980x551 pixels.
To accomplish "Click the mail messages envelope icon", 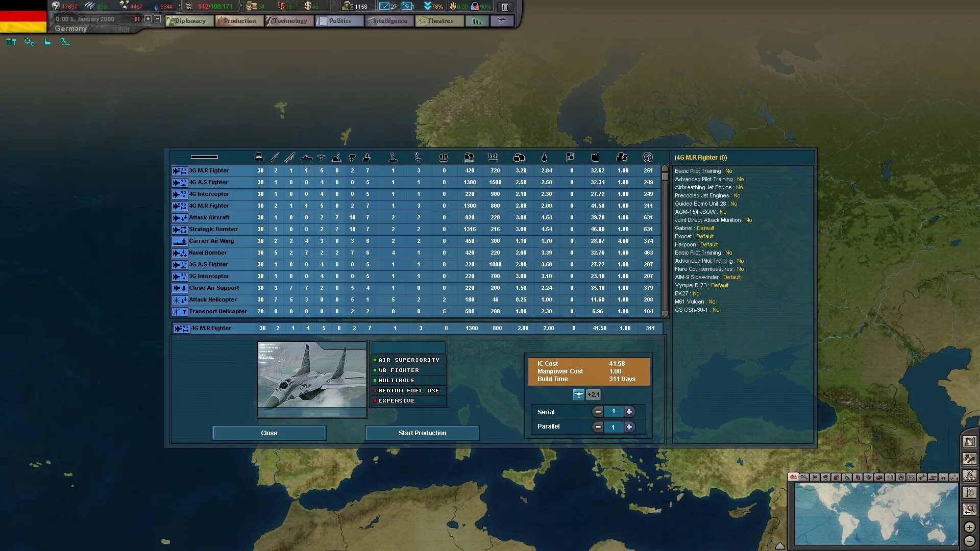I will pos(384,7).
